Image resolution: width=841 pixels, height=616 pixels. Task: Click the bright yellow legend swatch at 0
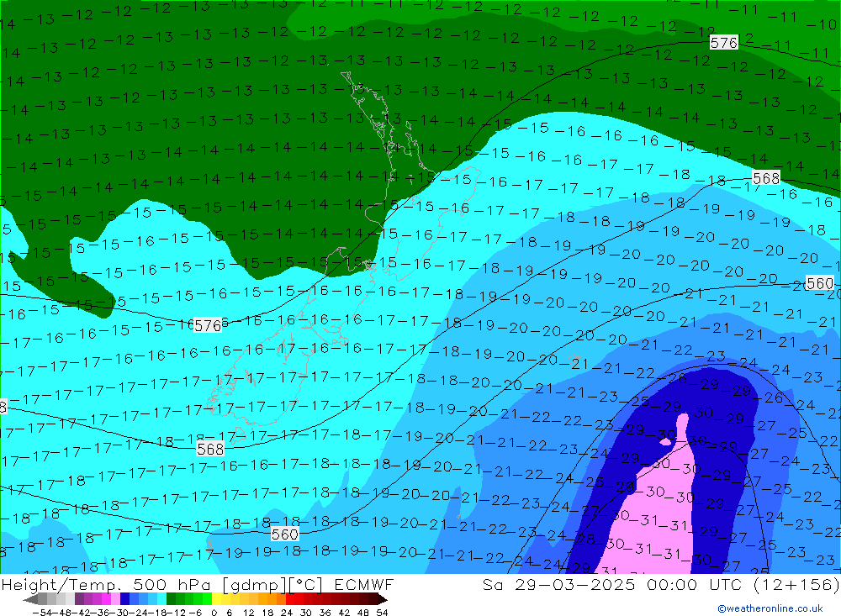coord(217,599)
